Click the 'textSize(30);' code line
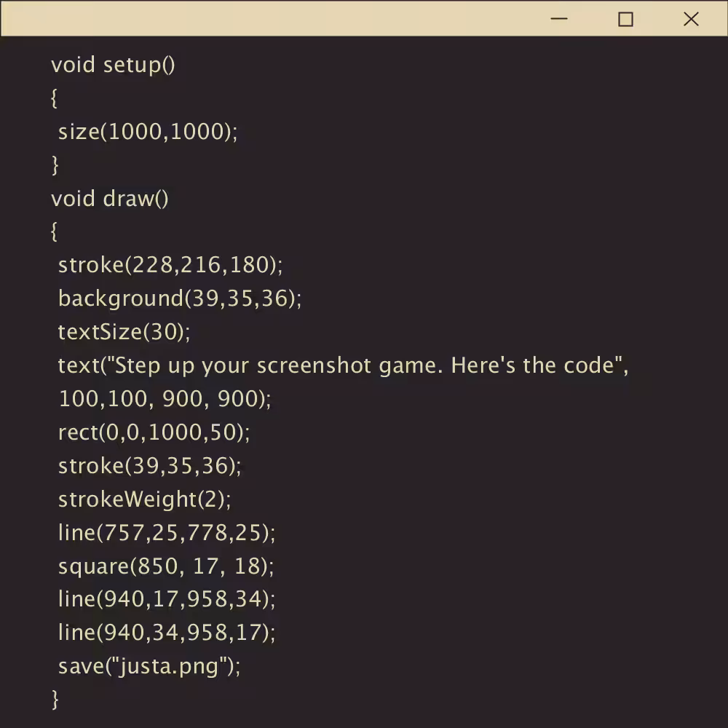 [124, 332]
